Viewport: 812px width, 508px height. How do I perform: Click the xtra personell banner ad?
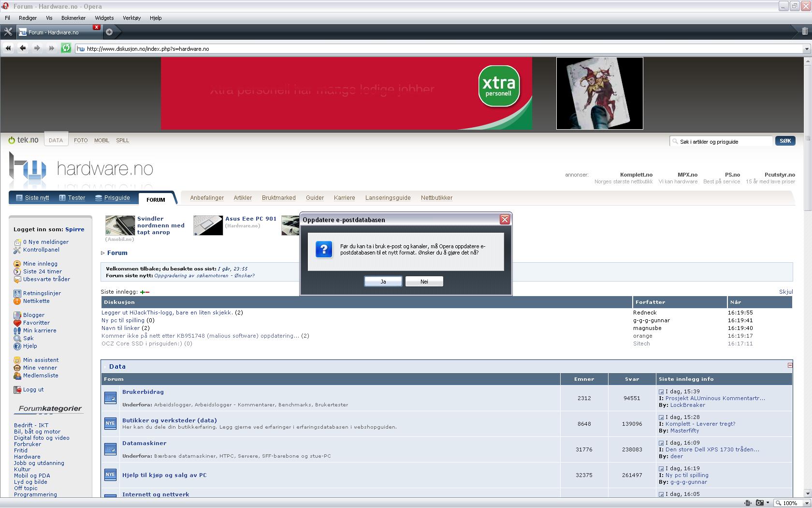347,93
